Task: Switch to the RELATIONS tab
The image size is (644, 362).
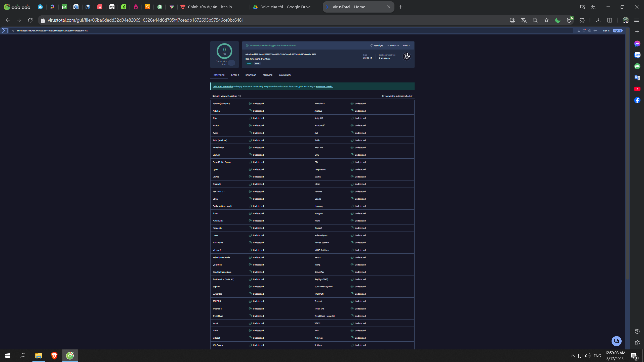Action: pos(251,75)
